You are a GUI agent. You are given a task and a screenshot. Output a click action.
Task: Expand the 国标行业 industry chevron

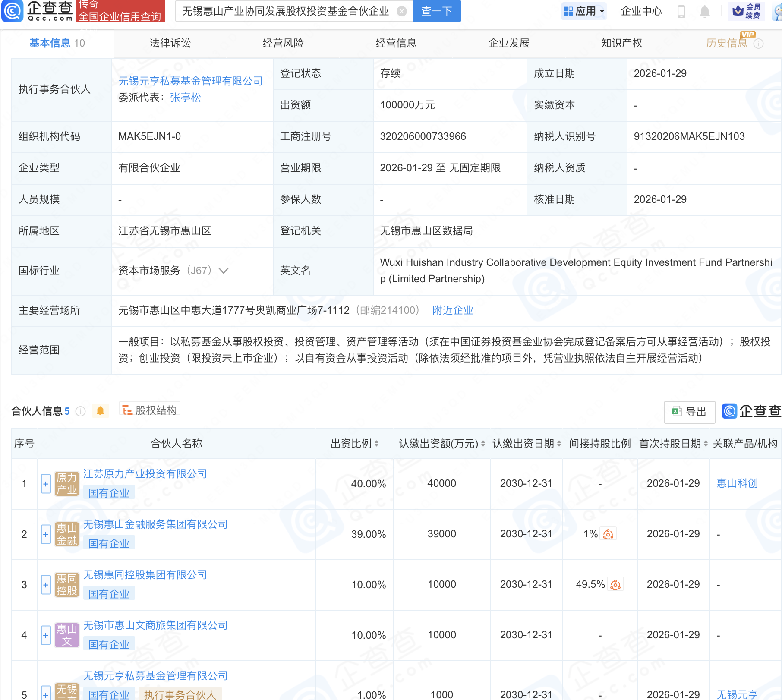click(x=224, y=271)
